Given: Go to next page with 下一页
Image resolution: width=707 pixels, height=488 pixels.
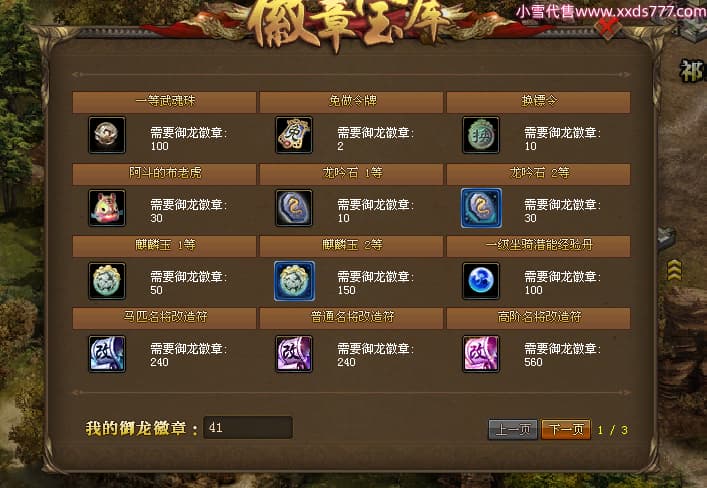Looking at the screenshot, I should point(566,429).
